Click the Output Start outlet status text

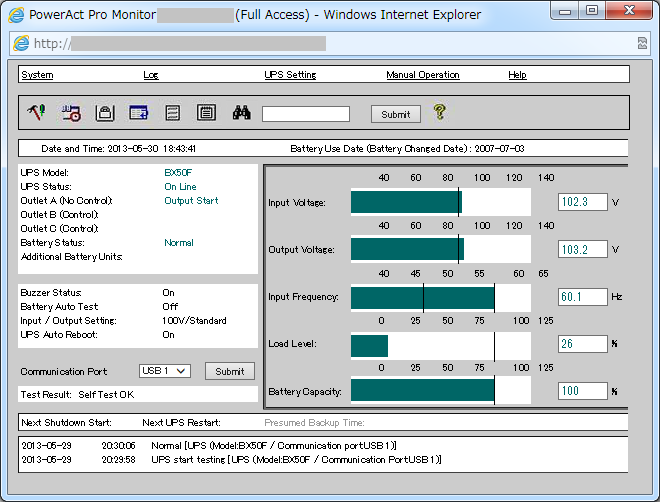(x=191, y=201)
